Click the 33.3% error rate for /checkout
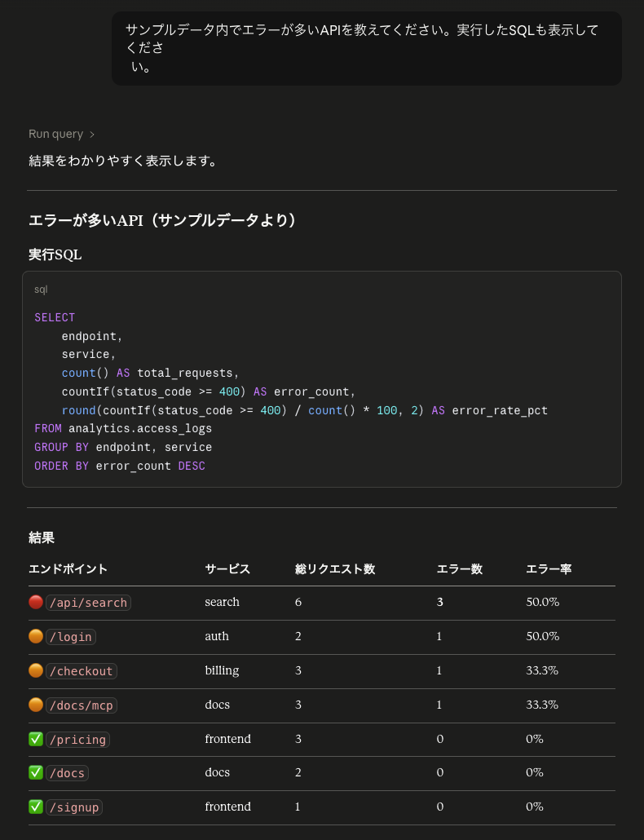Screen dimensions: 644x840 tap(542, 670)
